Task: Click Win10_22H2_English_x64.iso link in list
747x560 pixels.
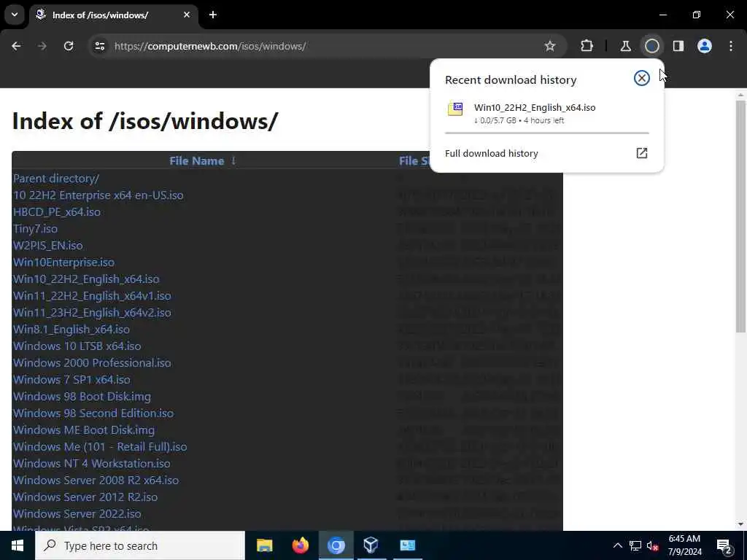Action: pyautogui.click(x=86, y=279)
